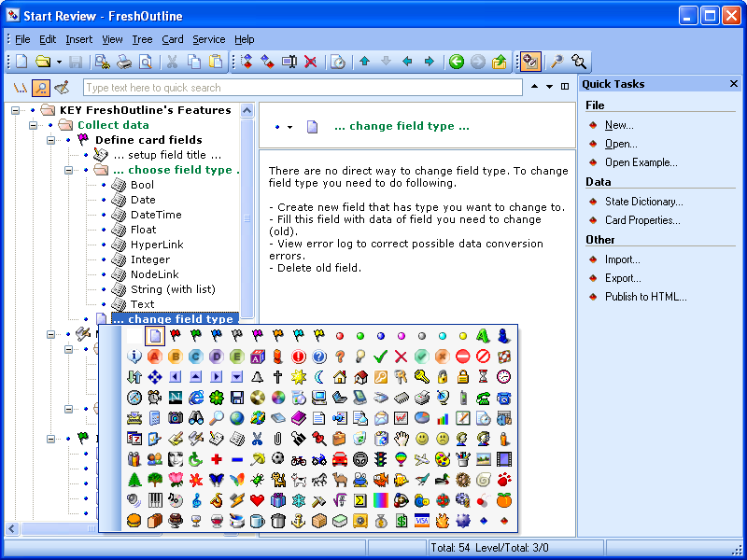Pick the camel icon in the palette
747x560 pixels.
[x=340, y=480]
